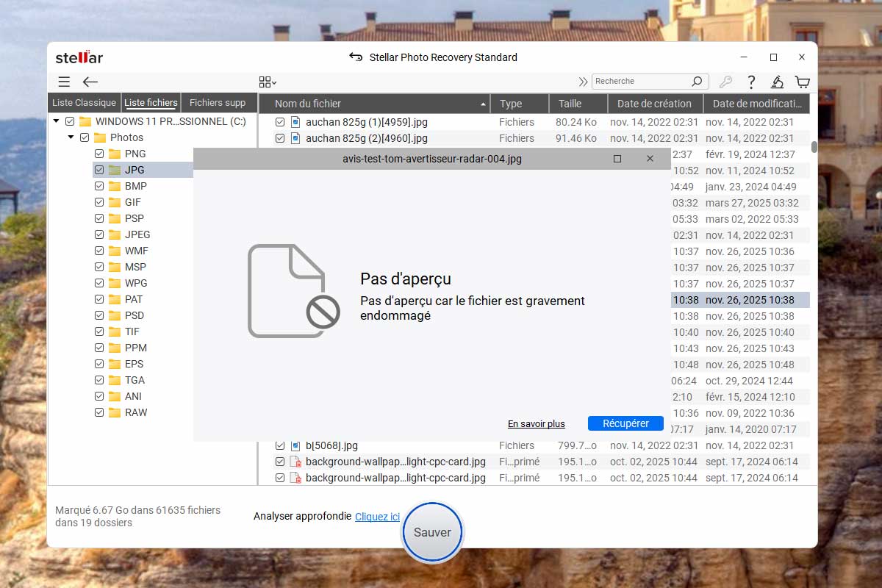Image resolution: width=882 pixels, height=588 pixels.
Task: Click the shopping cart buy icon
Action: point(803,82)
